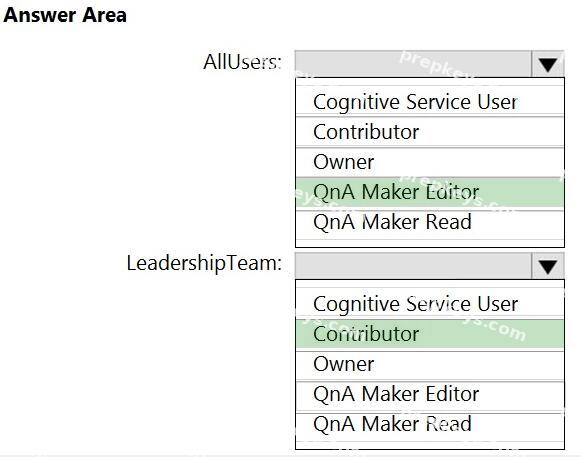Click the empty AllUsers combo box field
The width and height of the screenshot is (581, 457).
413,64
